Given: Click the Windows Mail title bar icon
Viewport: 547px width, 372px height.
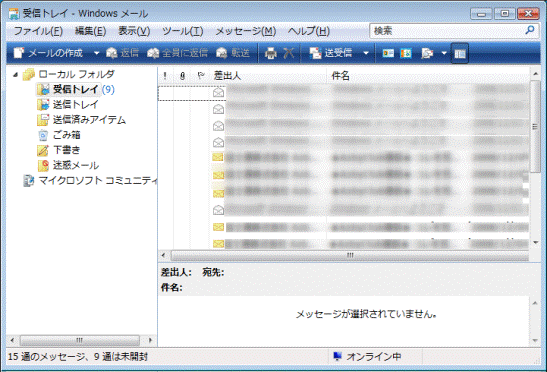Looking at the screenshot, I should coord(14,14).
